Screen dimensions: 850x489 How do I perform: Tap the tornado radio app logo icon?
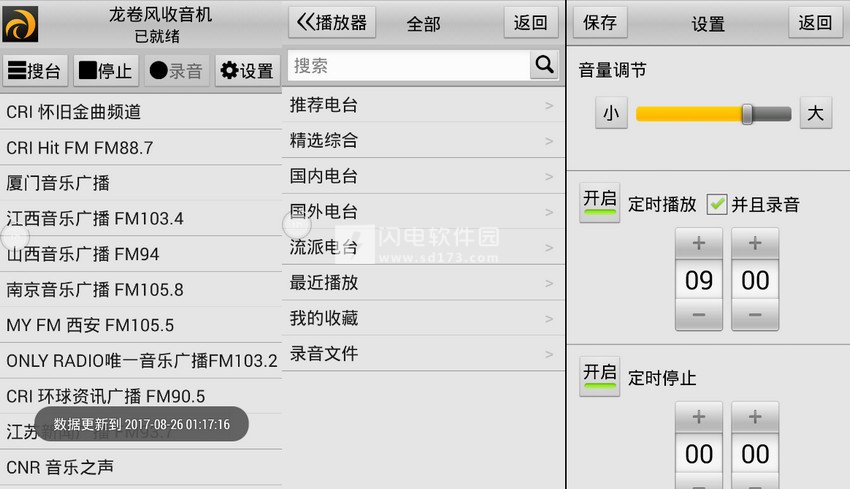pyautogui.click(x=21, y=24)
